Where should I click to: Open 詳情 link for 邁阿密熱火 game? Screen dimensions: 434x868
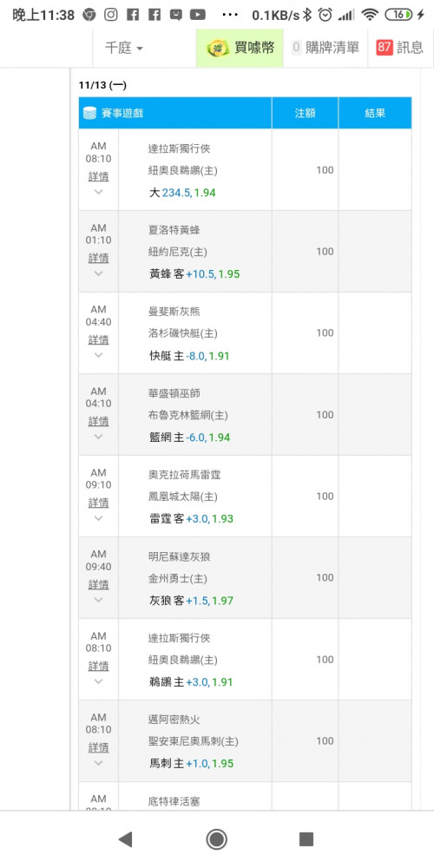click(x=99, y=747)
